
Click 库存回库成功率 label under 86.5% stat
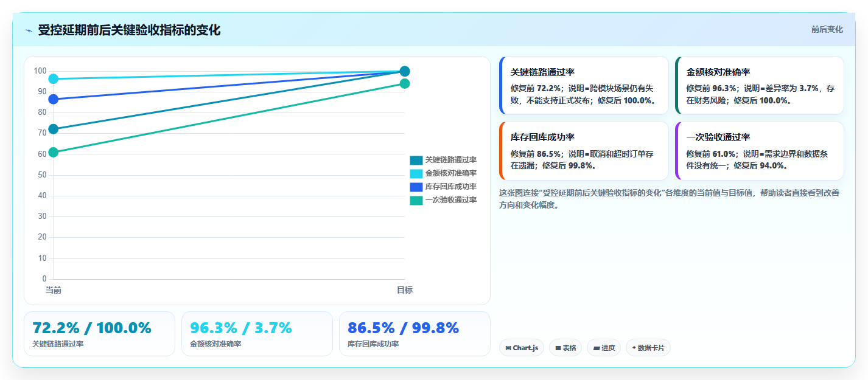[373, 344]
